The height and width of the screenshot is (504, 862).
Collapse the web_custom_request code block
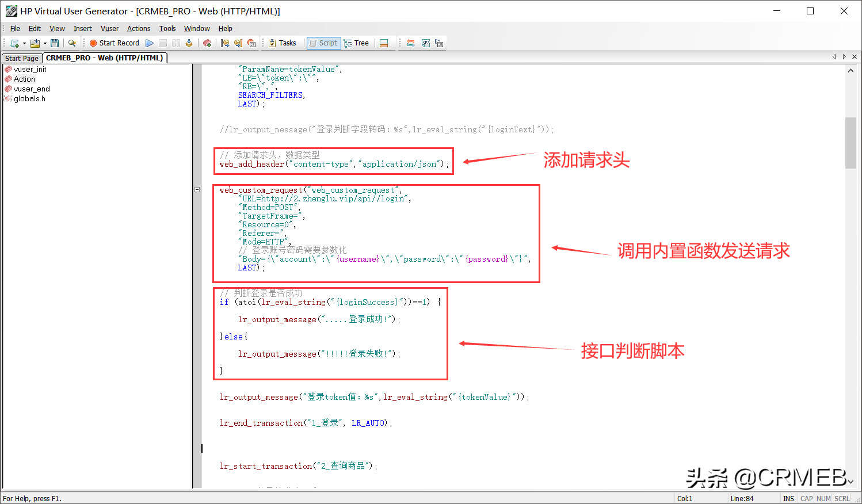(x=197, y=189)
